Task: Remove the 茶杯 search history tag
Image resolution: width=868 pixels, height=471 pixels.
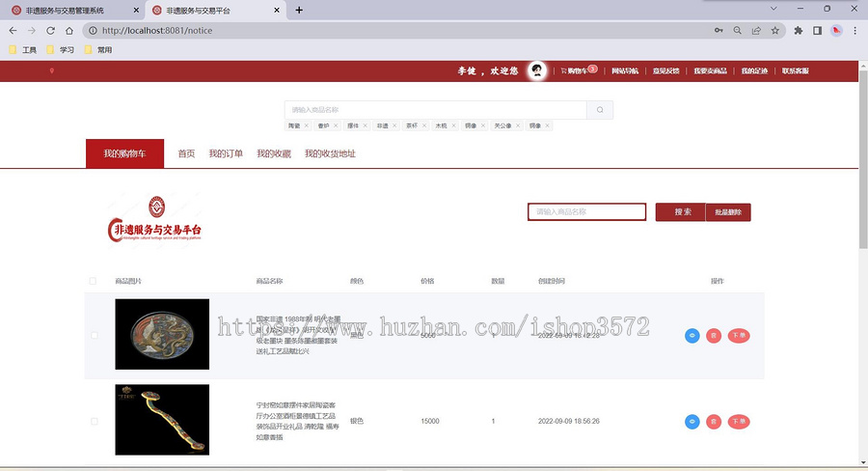Action: pos(424,125)
